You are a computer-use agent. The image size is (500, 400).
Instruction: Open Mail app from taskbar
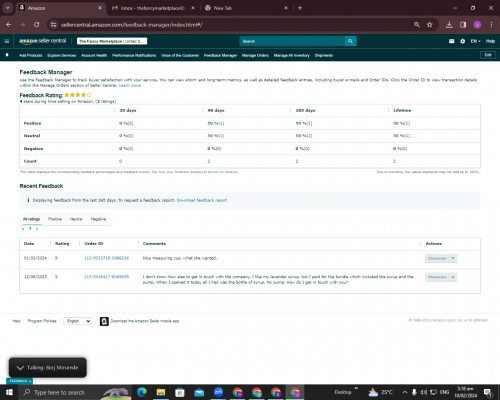coord(199,392)
